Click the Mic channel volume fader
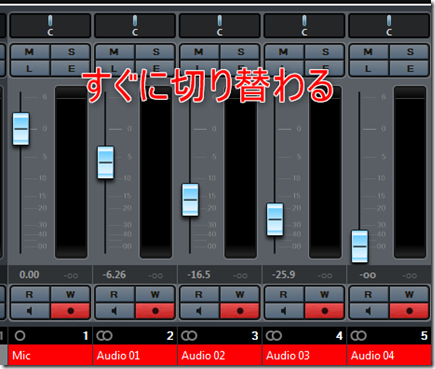Screen dimensions: 435x369 pyautogui.click(x=21, y=129)
